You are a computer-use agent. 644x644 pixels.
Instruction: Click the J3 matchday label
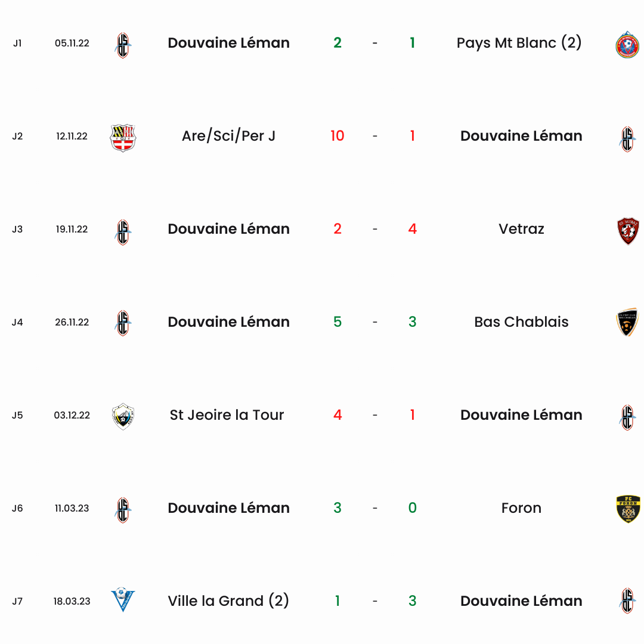point(17,229)
